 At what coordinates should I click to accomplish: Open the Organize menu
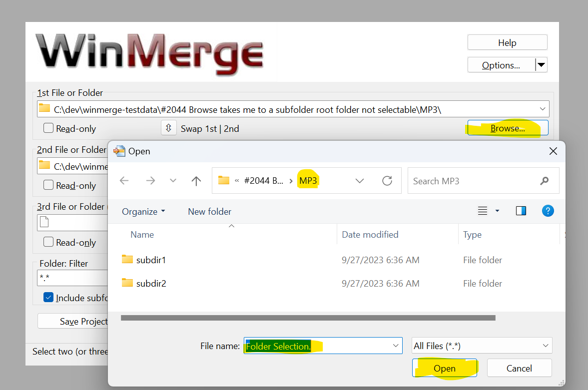[143, 212]
